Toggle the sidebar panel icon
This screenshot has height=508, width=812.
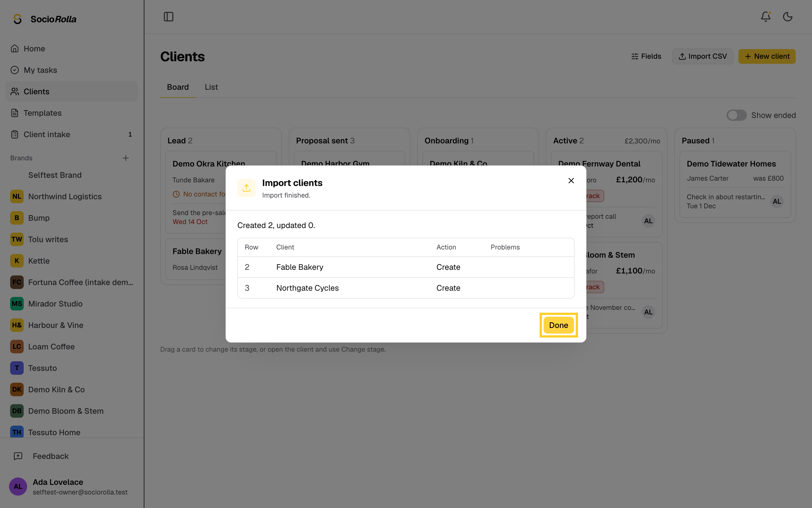coord(168,17)
